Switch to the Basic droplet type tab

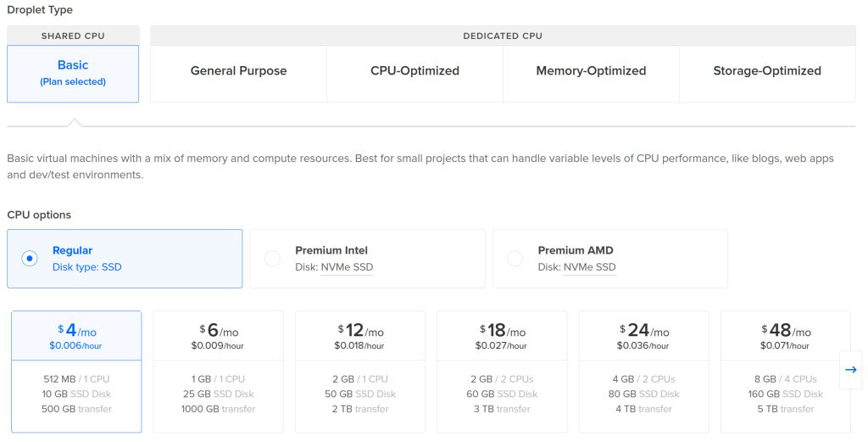tap(73, 73)
